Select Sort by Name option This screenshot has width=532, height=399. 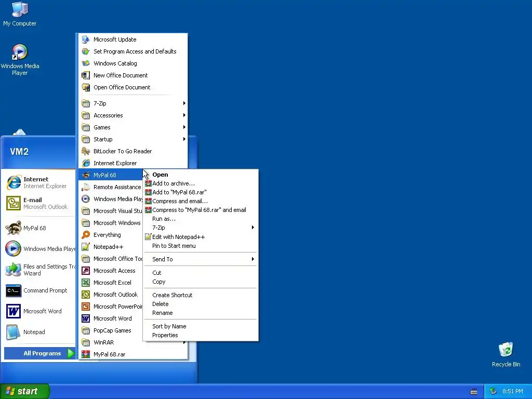coord(201,326)
